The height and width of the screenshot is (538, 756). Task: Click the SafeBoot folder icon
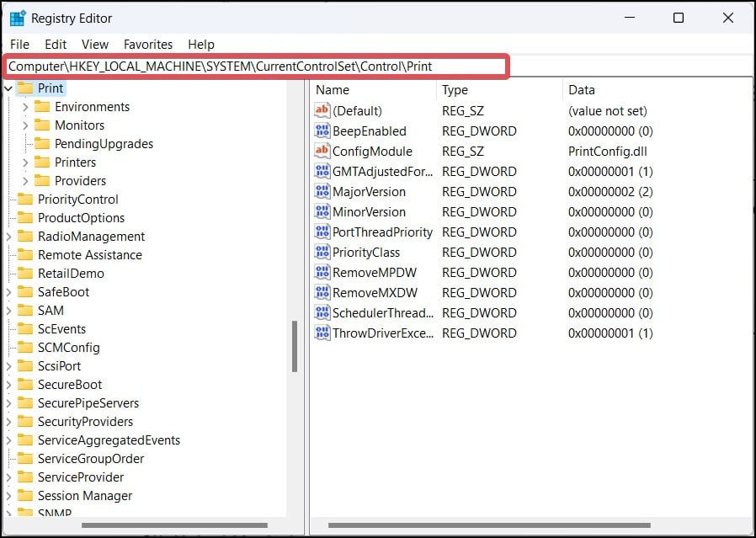25,291
